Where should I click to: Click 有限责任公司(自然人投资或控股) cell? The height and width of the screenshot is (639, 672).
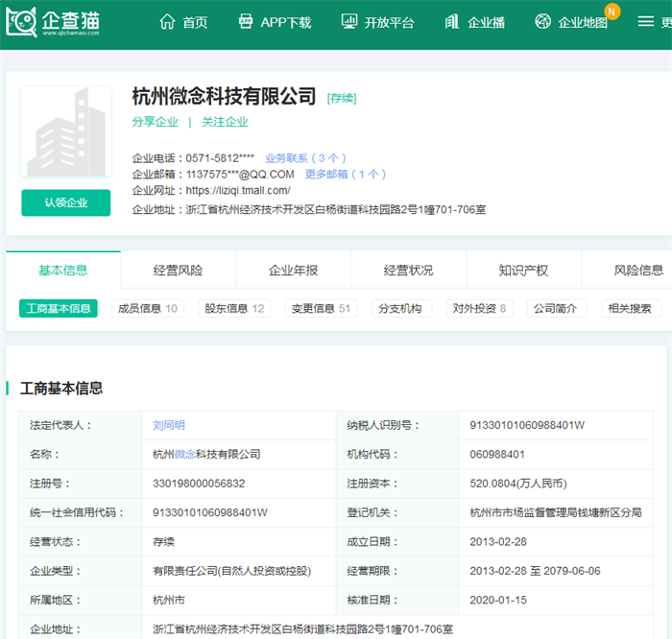pyautogui.click(x=232, y=571)
